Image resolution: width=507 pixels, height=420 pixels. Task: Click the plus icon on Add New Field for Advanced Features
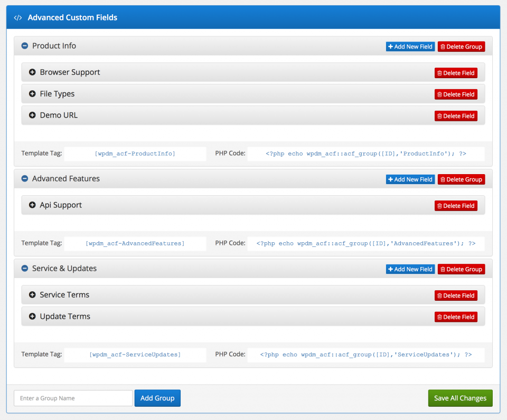(x=390, y=179)
